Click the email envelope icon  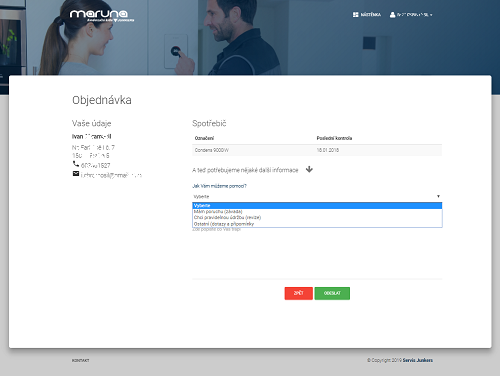coord(76,174)
